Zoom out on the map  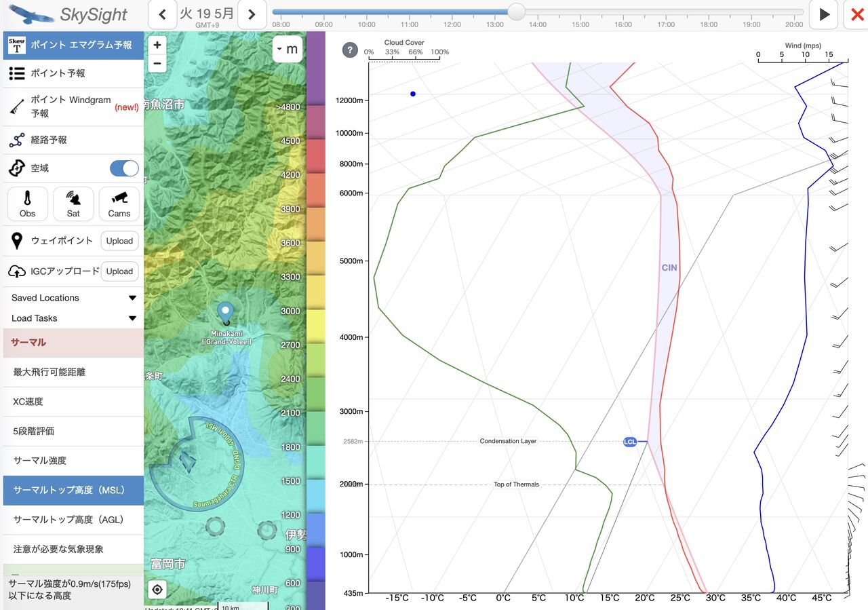157,63
